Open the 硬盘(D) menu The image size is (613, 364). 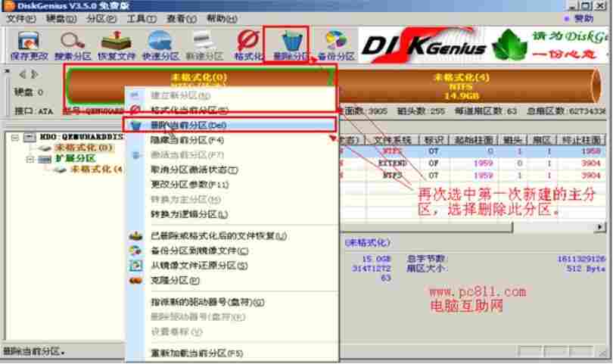click(62, 18)
